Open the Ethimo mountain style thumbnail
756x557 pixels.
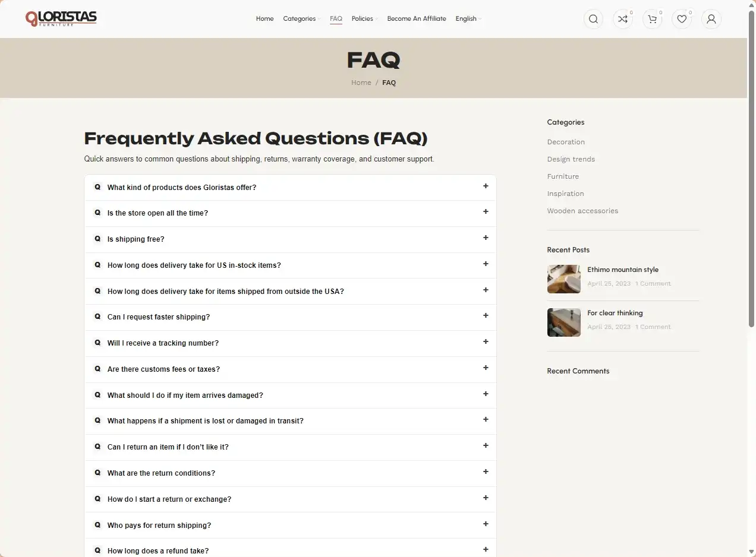coord(563,279)
